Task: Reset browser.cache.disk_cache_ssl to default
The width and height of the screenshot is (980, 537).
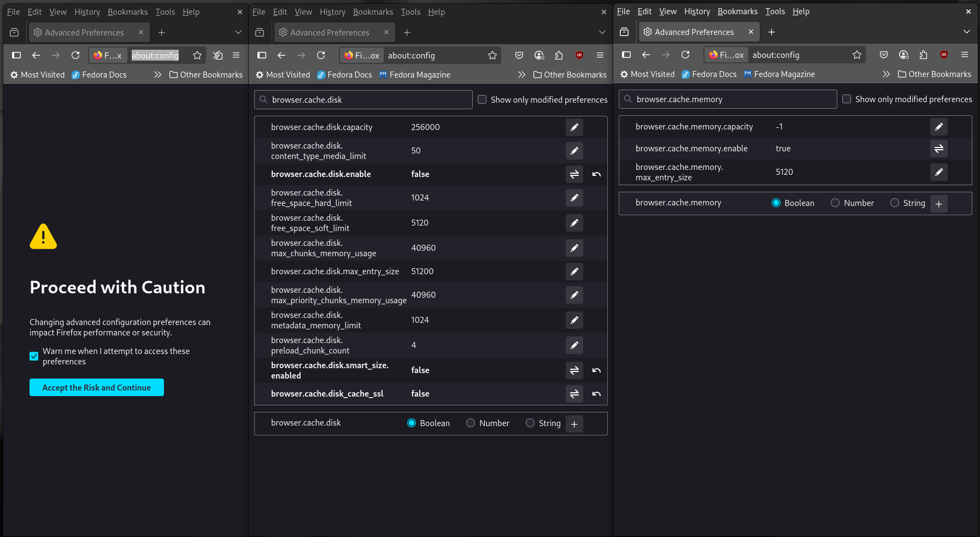Action: point(596,394)
